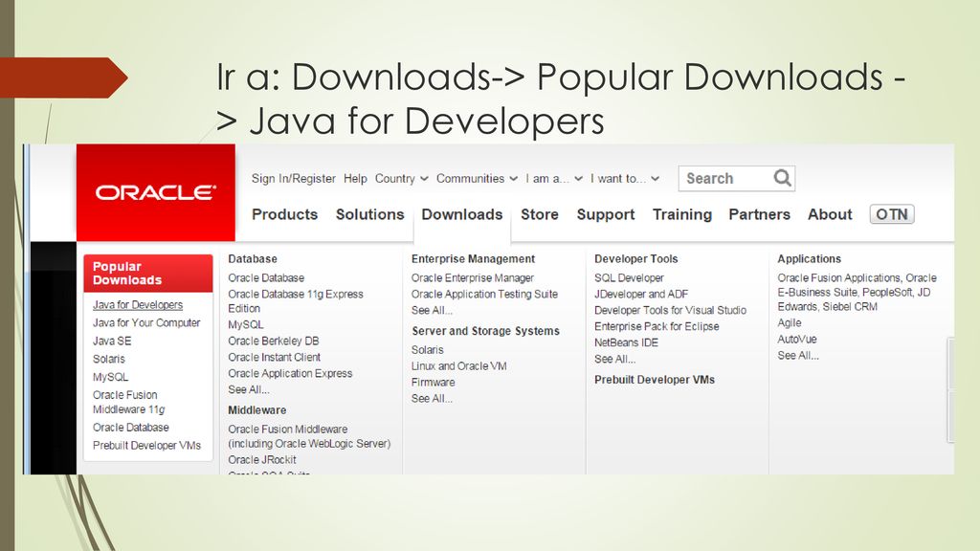Click the Applications heading

pyautogui.click(x=810, y=258)
